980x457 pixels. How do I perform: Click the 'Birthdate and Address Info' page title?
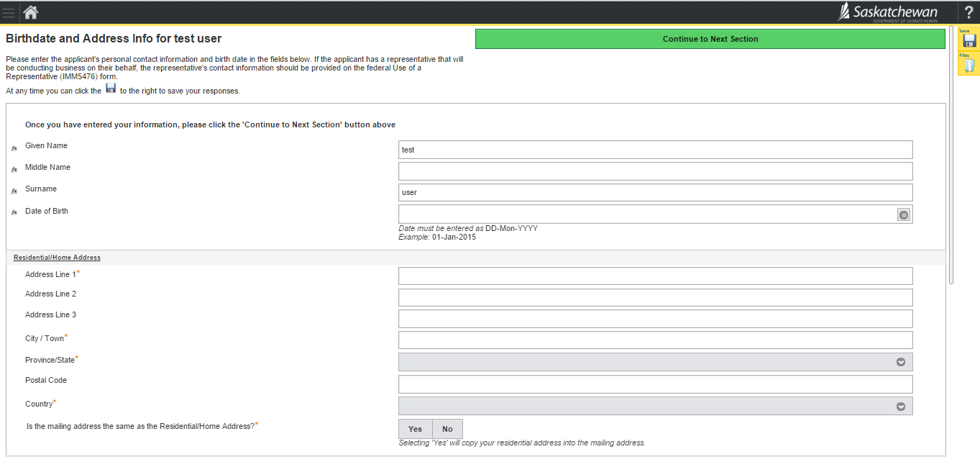click(114, 39)
